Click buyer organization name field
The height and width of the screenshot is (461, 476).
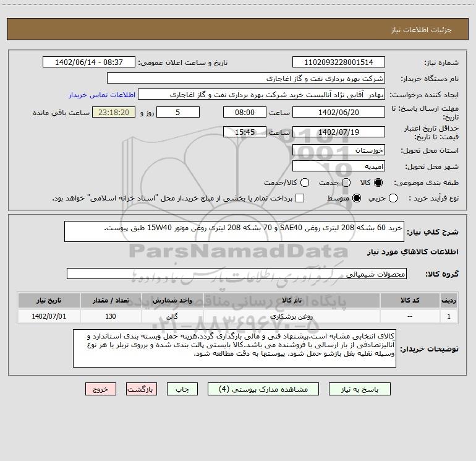246,79
